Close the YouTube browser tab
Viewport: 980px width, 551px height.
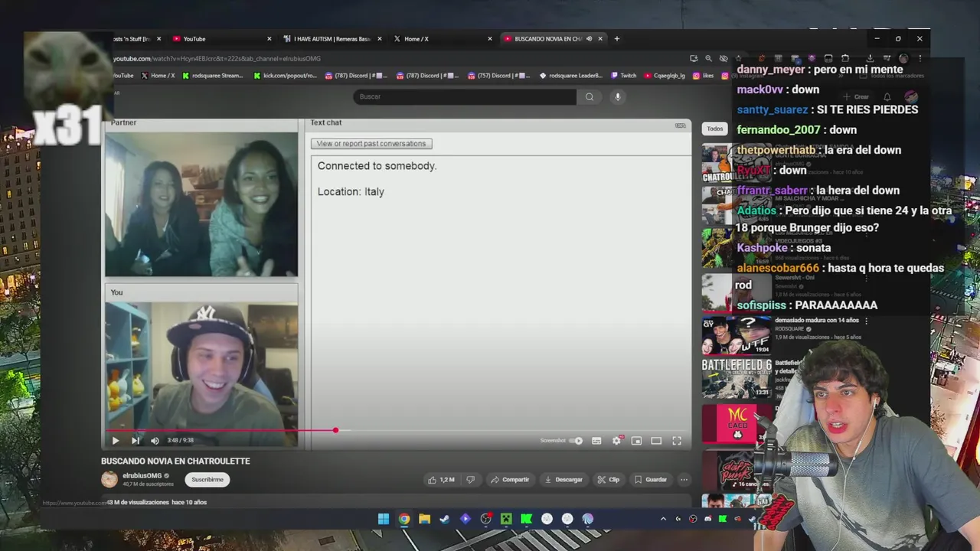coord(269,39)
